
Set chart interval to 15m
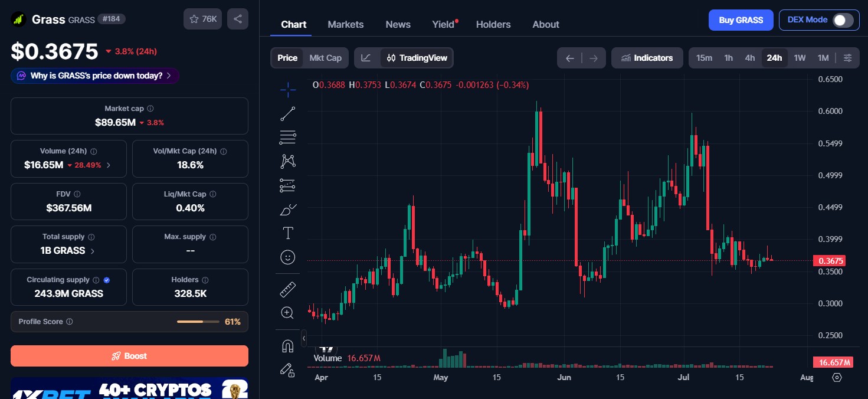704,58
